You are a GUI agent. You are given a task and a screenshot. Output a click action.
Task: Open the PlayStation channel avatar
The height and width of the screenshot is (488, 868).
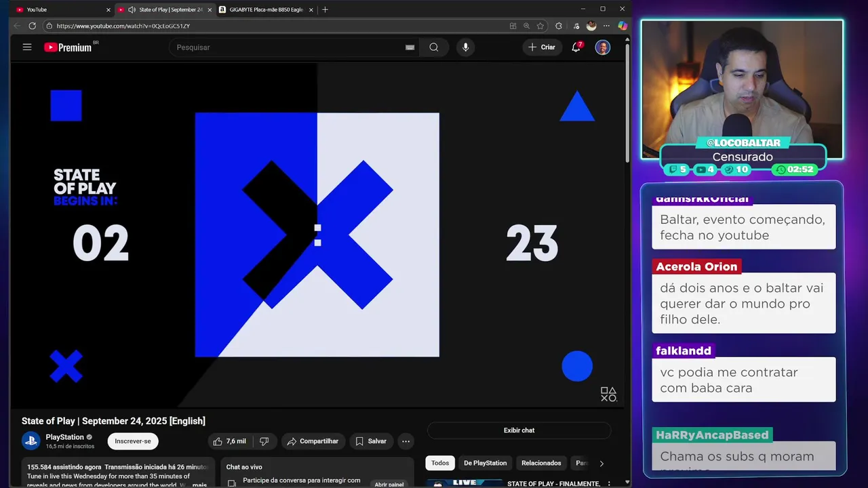(x=31, y=441)
